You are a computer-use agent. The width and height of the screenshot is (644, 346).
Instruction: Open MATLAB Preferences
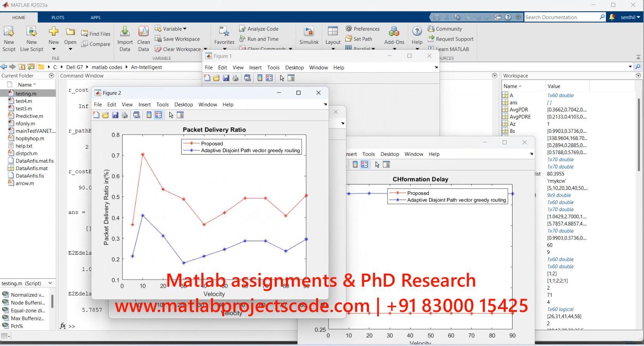pyautogui.click(x=363, y=29)
